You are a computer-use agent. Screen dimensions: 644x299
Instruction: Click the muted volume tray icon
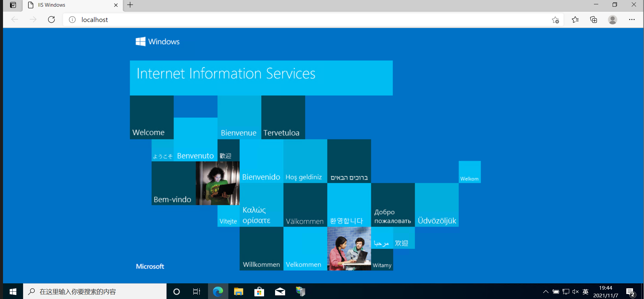pos(576,292)
